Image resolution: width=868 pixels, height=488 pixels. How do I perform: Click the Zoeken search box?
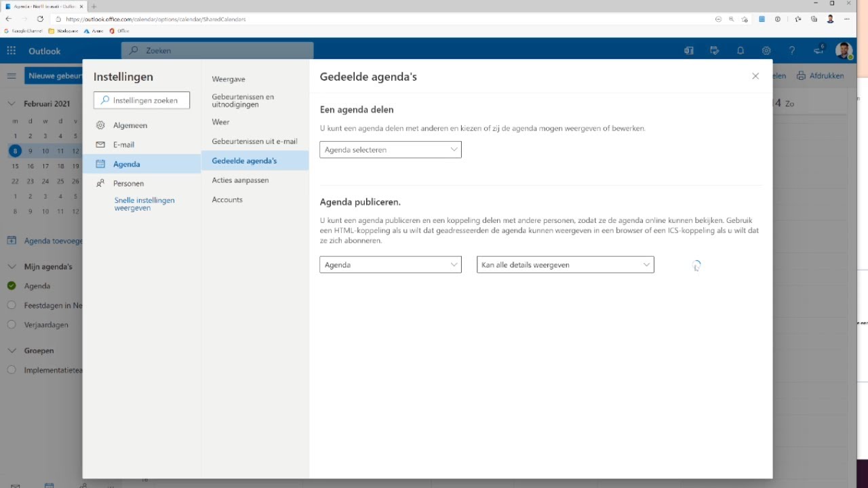click(217, 51)
